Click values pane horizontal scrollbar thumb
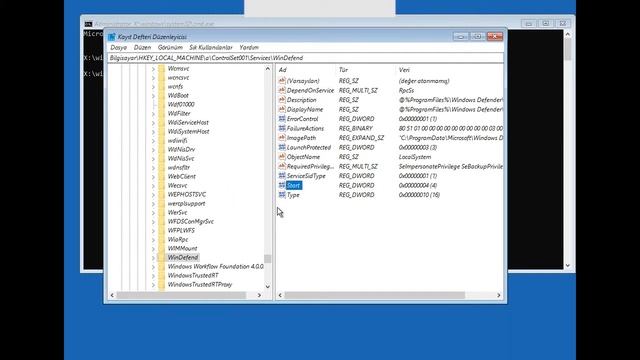Viewport: 640px width, 360px height. (x=375, y=295)
